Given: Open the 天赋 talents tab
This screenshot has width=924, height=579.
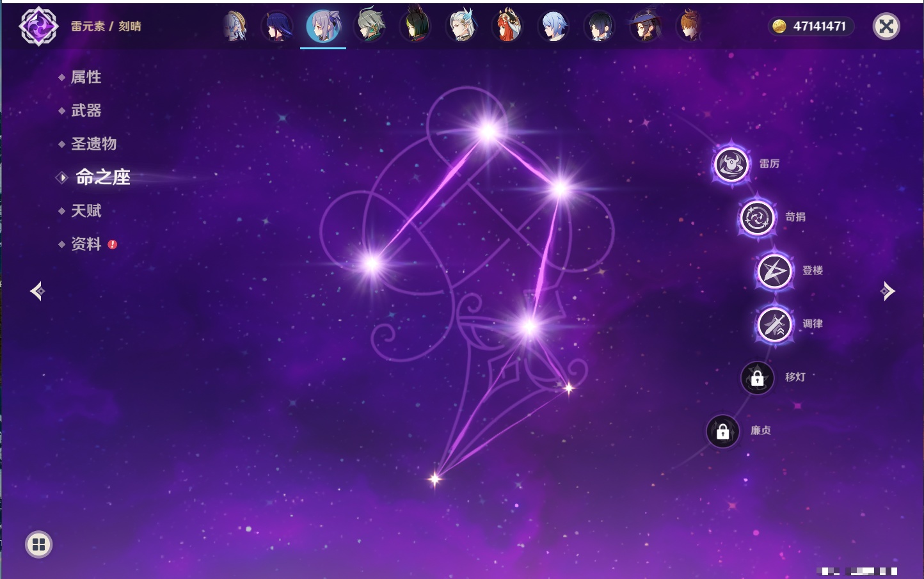Looking at the screenshot, I should pyautogui.click(x=86, y=210).
